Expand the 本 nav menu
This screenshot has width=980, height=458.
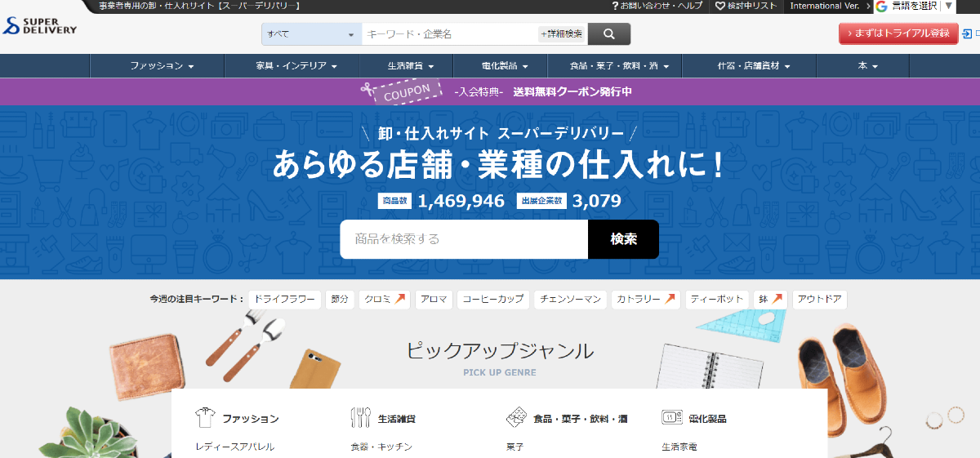[x=867, y=65]
